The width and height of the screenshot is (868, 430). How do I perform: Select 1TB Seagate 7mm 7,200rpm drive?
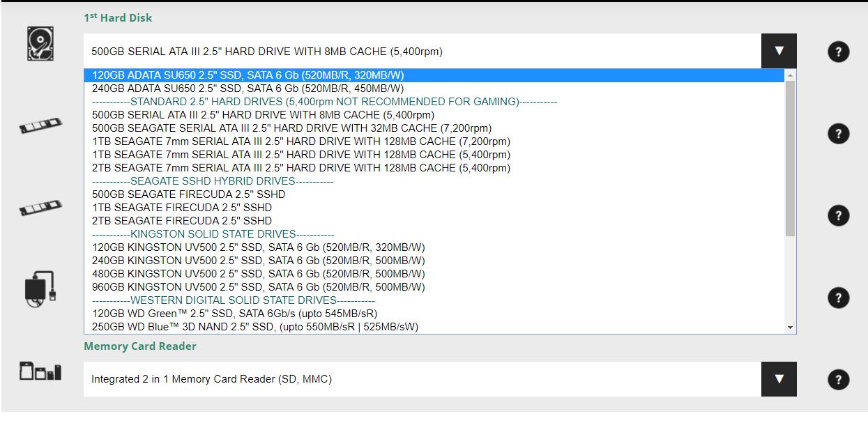tap(434, 141)
